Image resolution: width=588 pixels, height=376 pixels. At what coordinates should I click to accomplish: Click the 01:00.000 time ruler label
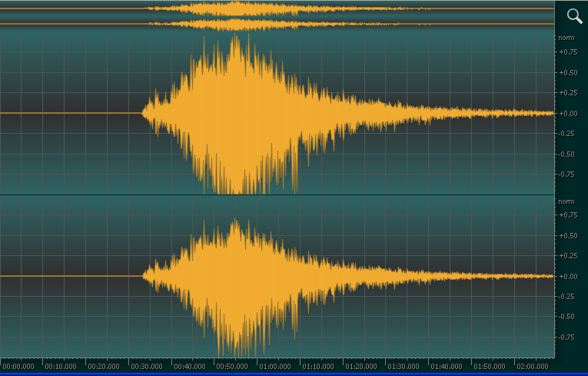coord(275,366)
